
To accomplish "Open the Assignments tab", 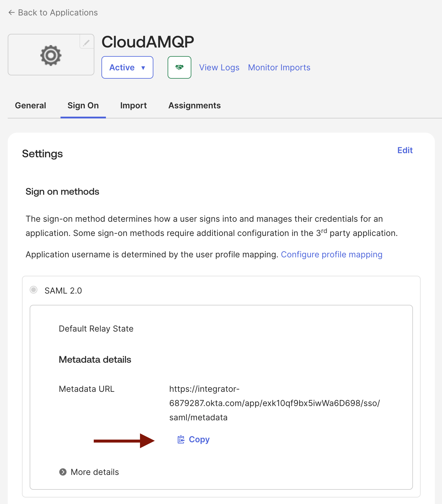I will pos(195,105).
